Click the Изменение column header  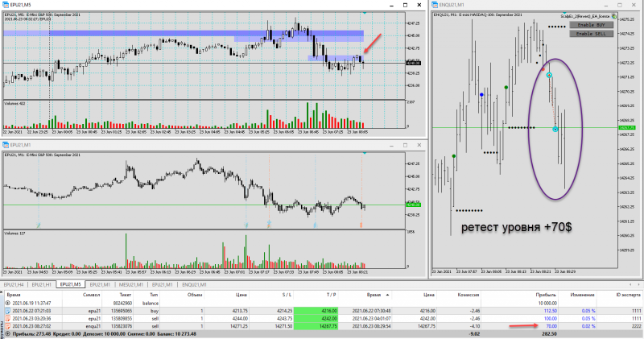(582, 295)
